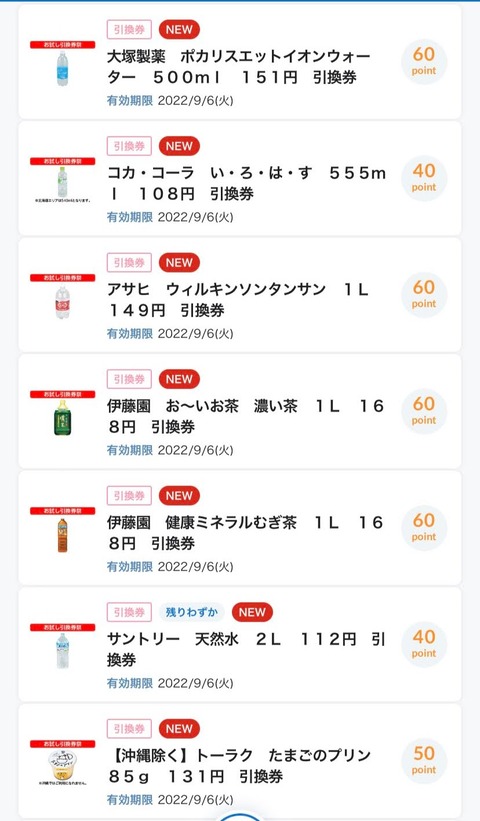Viewport: 480px width, 821px height.
Task: Tap the 60 point badge for Pocari Sweat
Action: 423,61
